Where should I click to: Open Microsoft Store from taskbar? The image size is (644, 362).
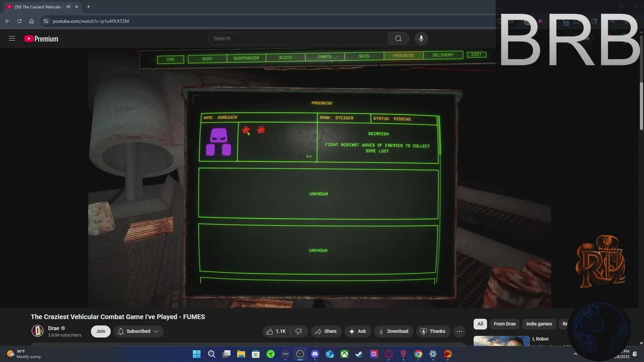click(256, 354)
